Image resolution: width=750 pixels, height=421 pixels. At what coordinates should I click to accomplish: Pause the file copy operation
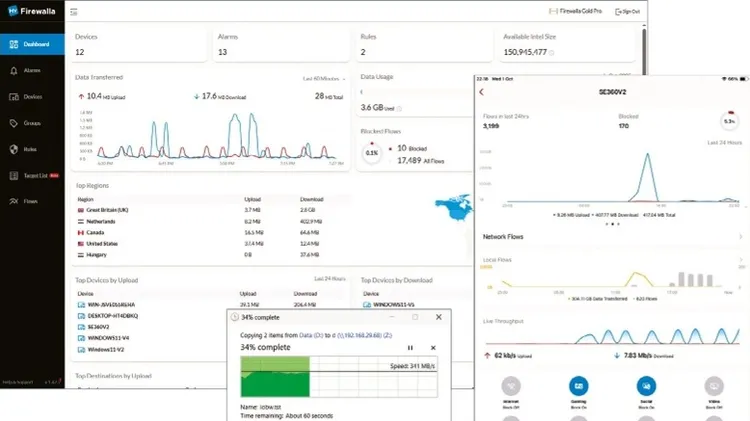(x=410, y=348)
